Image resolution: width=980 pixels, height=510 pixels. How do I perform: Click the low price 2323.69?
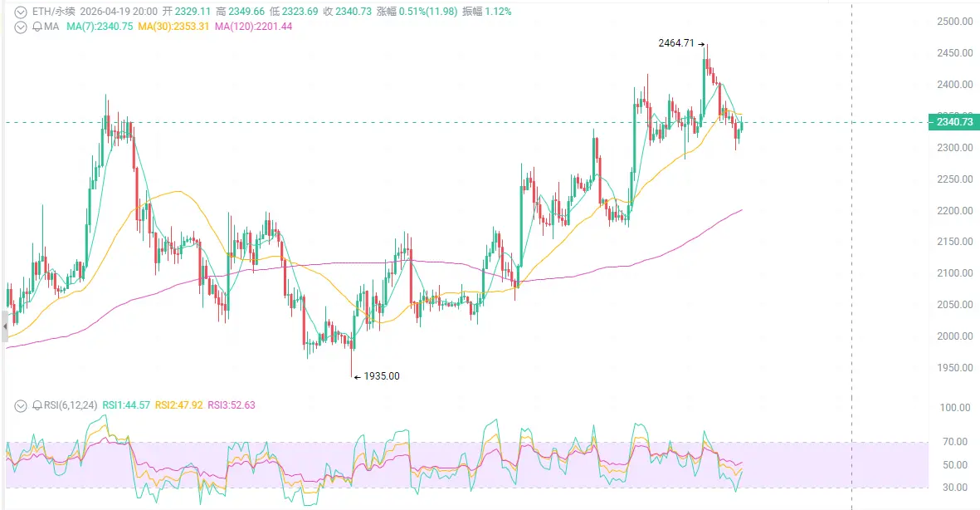(300, 12)
